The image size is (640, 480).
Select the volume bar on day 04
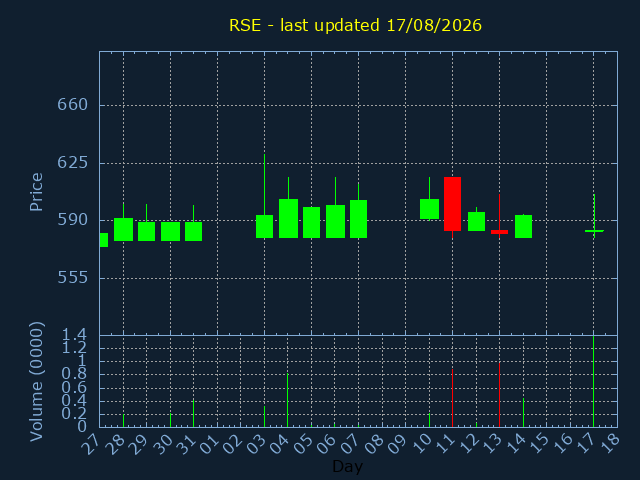click(x=288, y=400)
